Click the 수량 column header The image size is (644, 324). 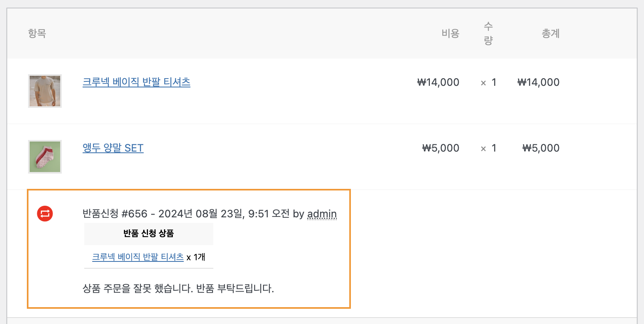(x=488, y=33)
